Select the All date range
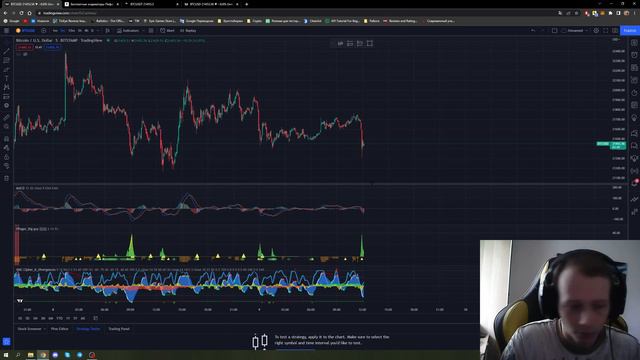 tap(83, 318)
